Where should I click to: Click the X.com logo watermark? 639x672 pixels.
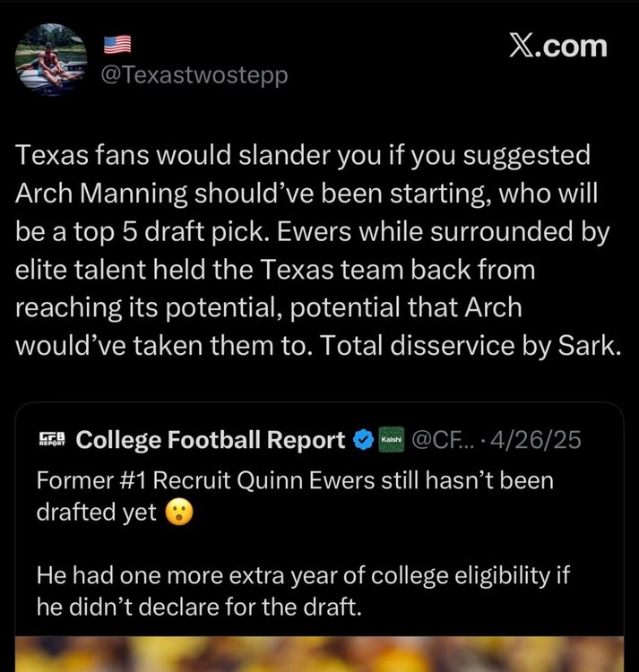click(557, 46)
